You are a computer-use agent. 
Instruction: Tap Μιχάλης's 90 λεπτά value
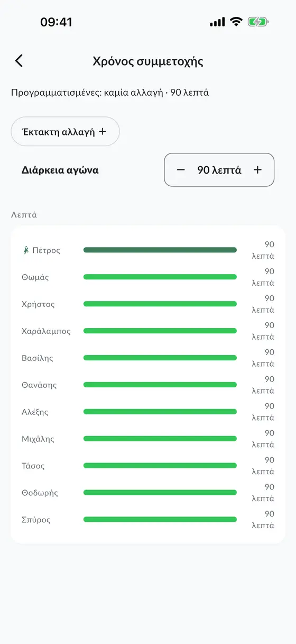[x=263, y=439]
